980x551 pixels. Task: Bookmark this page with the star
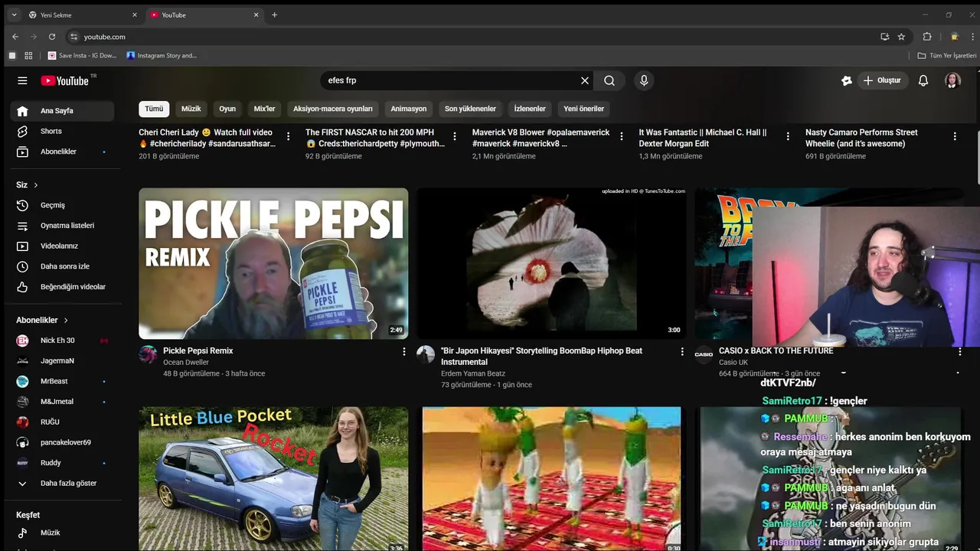[x=901, y=37]
